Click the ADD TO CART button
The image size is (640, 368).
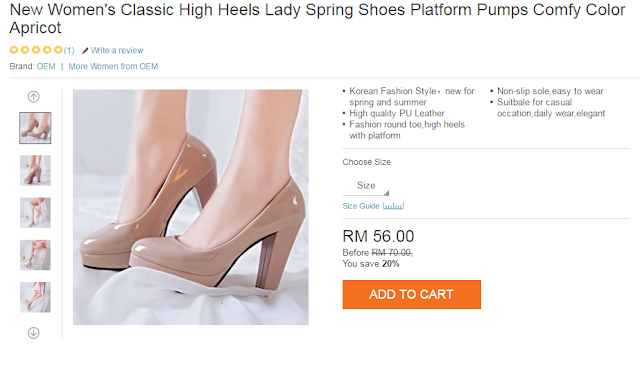coord(411,294)
